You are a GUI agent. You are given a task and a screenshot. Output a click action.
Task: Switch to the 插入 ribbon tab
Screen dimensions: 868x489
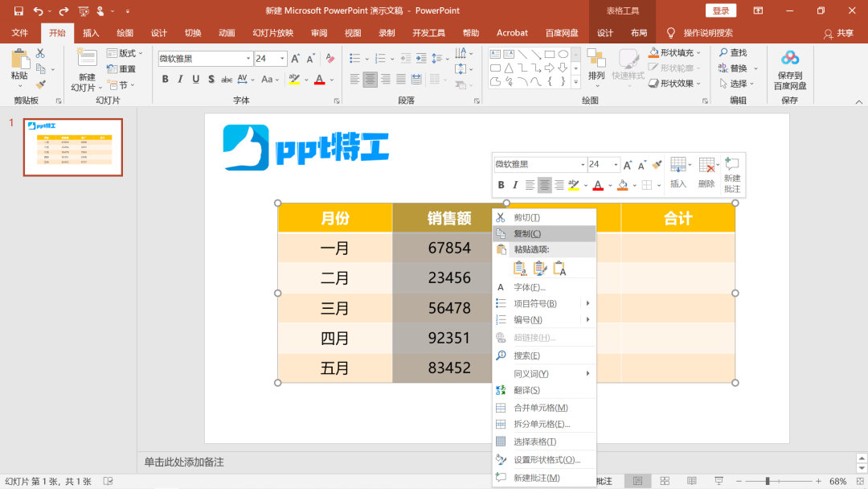[91, 33]
